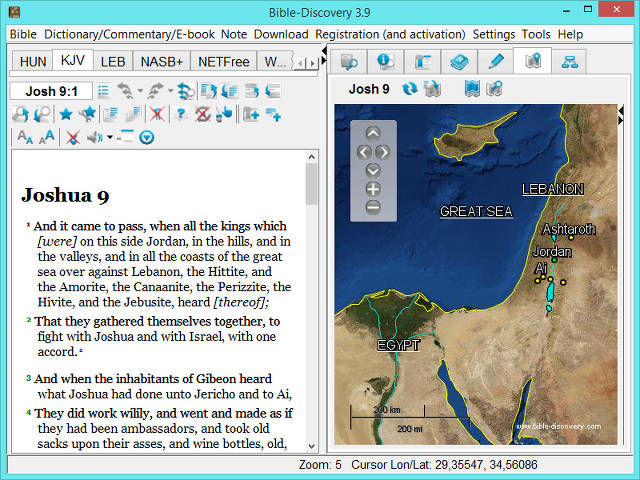640x480 pixels.
Task: Switch to the NASB+ translation tab
Action: pyautogui.click(x=162, y=62)
